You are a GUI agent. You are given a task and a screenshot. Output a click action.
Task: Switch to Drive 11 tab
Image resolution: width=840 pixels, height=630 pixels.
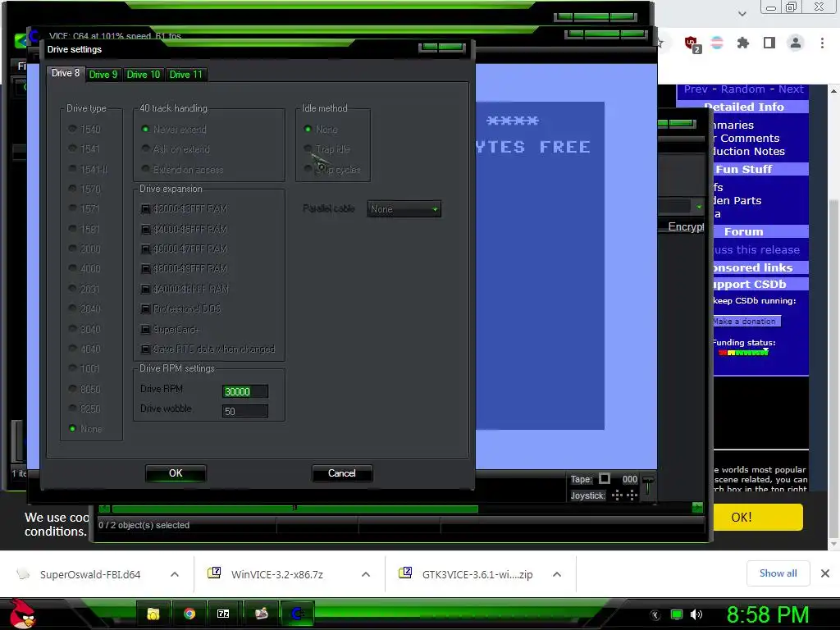point(186,75)
